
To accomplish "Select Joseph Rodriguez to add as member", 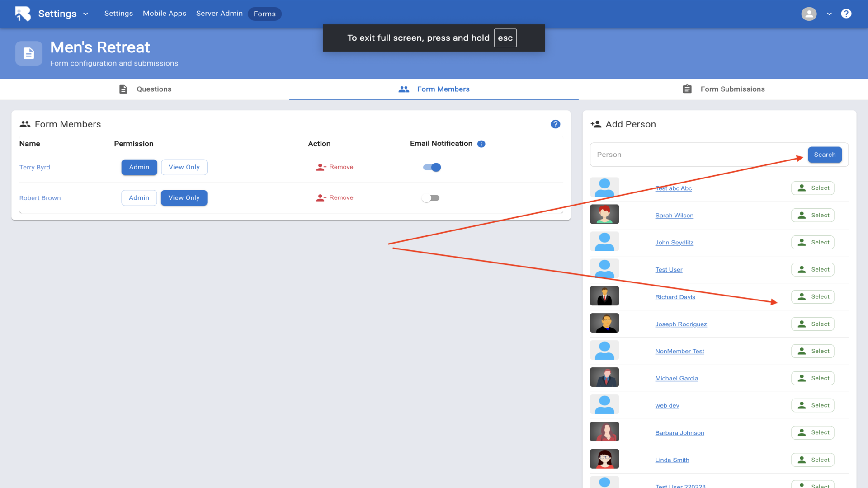I will [812, 324].
